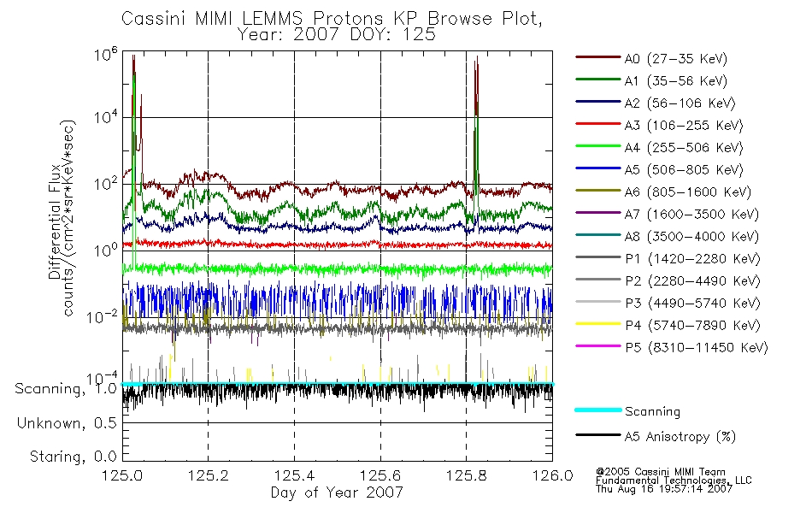Click the dark green A1 legend line swatch
812x513 pixels.
pos(597,80)
